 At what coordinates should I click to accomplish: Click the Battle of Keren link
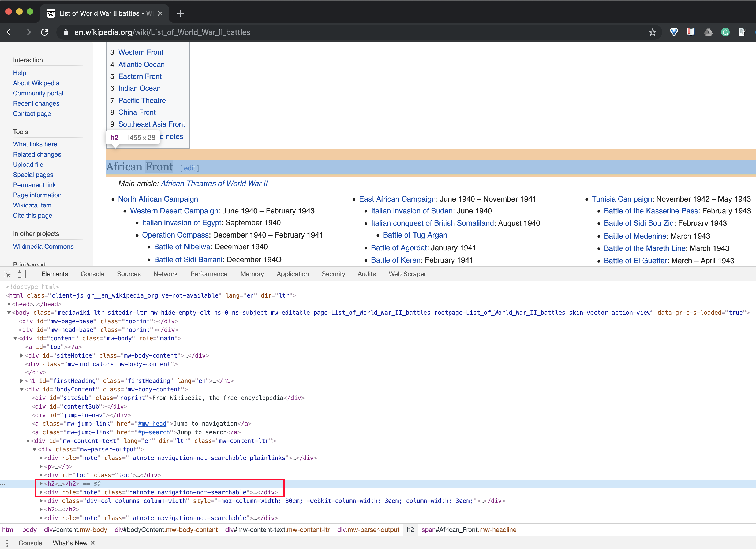click(396, 260)
